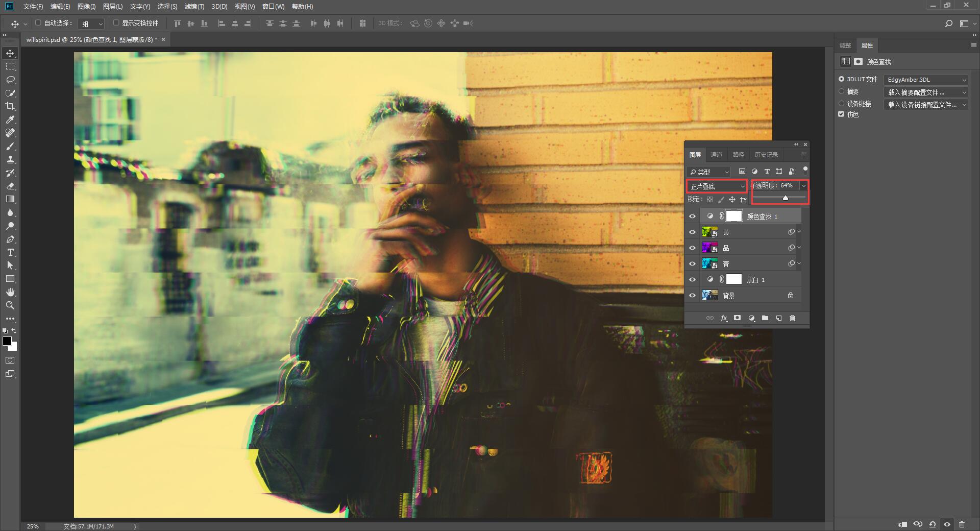Switch to the 历史记录 tab
This screenshot has height=531, width=980.
tap(766, 155)
